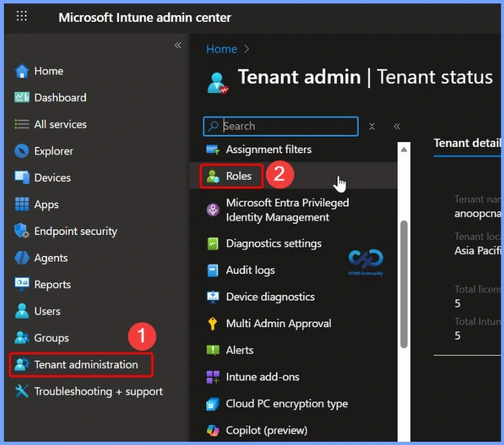This screenshot has height=445, width=504.
Task: Open Reports from the sidebar
Action: click(x=53, y=284)
